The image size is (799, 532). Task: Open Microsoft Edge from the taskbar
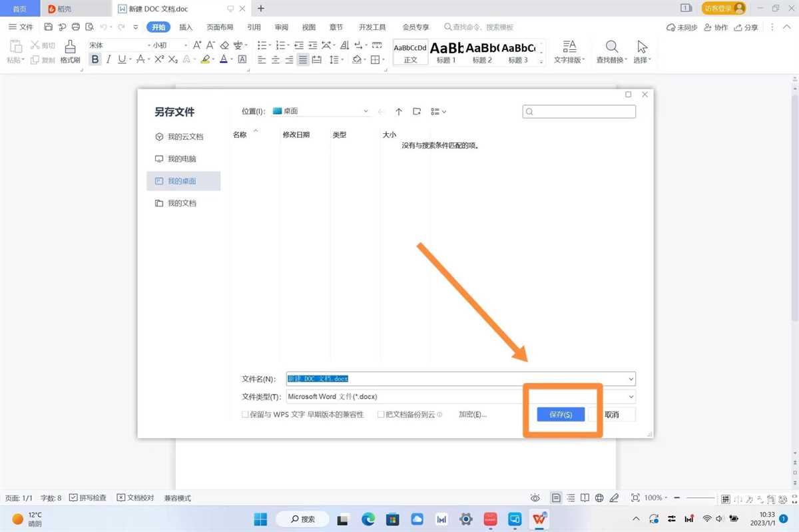(368, 519)
